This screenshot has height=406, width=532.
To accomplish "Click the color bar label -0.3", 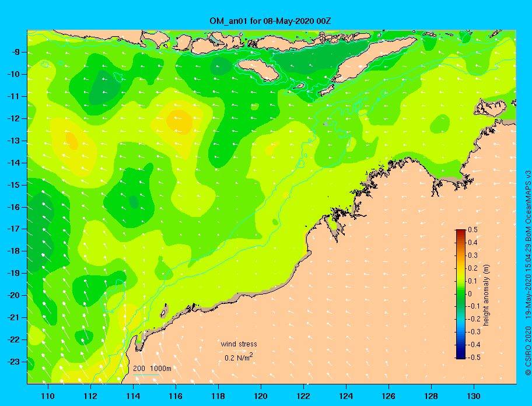I will 474,332.
